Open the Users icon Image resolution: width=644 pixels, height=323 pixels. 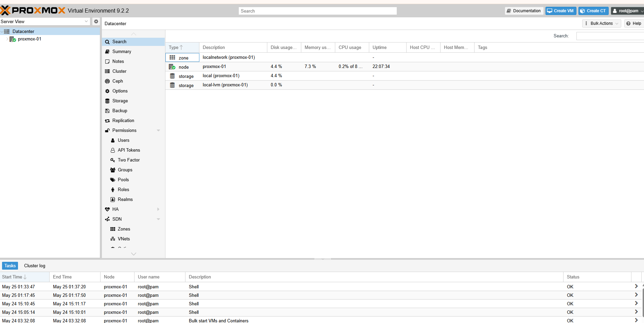(113, 140)
